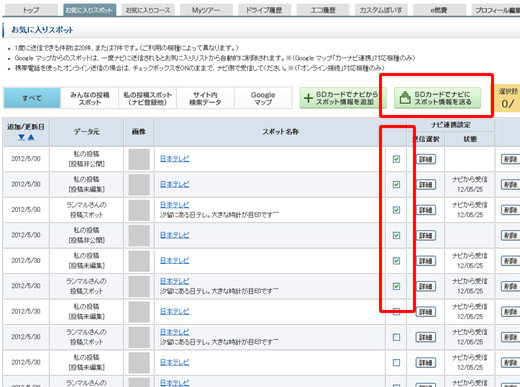Image resolution: width=520 pixels, height=387 pixels.
Task: Uncheck the send checkbox in the fourth row
Action: click(396, 235)
